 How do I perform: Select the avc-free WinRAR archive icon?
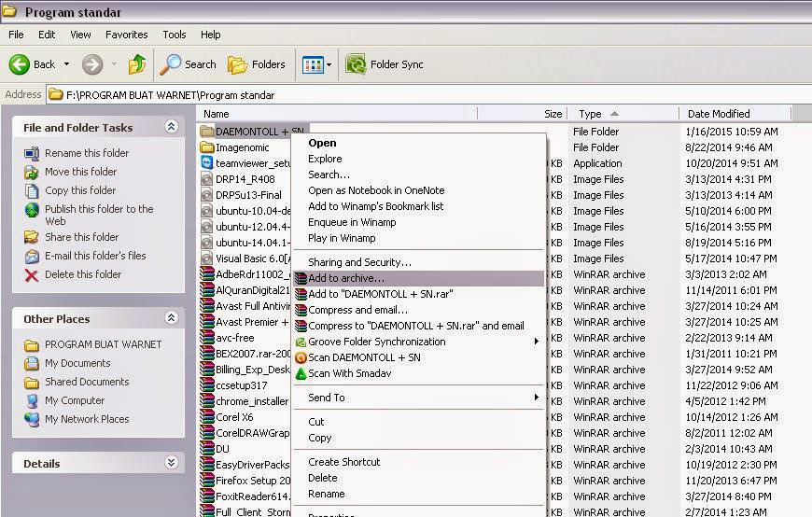coord(207,338)
